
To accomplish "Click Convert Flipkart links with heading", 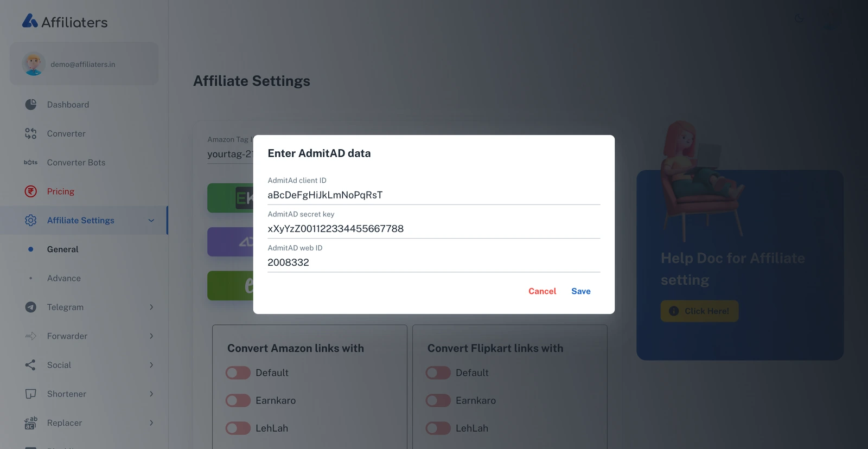I will point(495,348).
